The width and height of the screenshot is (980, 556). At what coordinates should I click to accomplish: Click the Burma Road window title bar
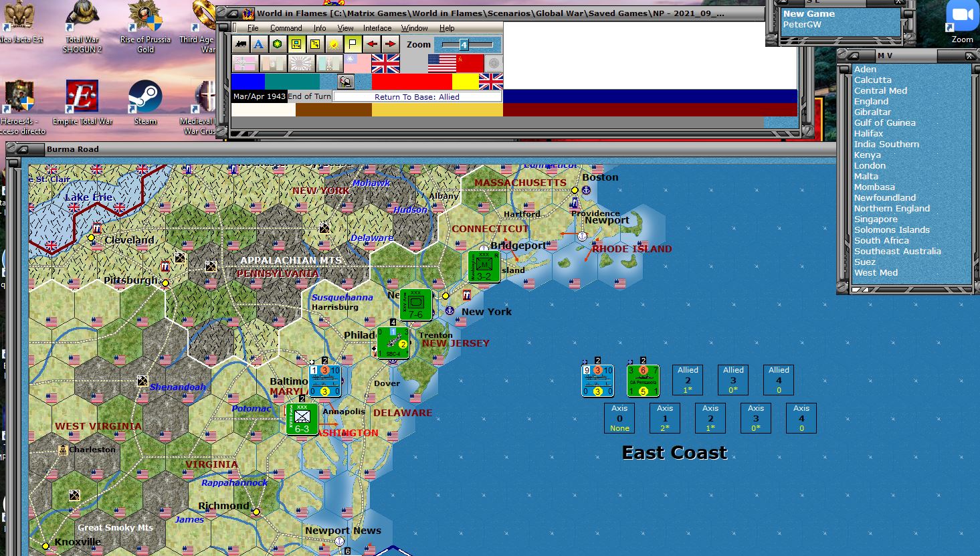[428, 149]
